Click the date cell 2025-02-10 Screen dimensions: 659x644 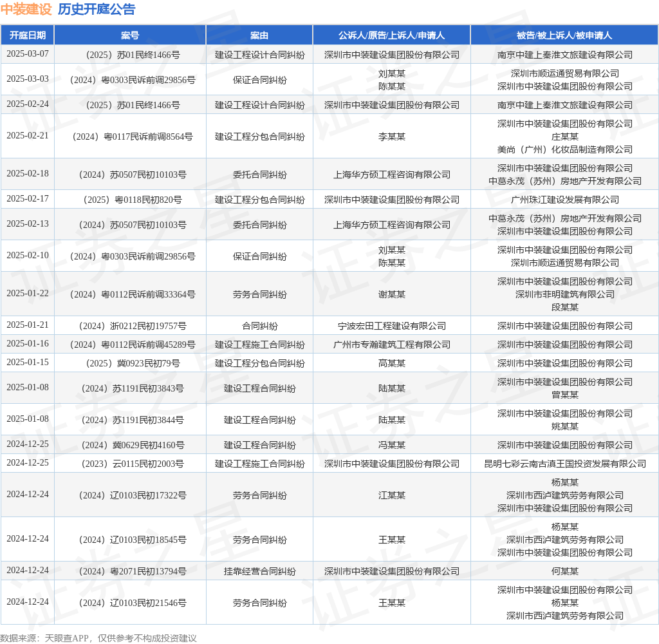(27, 255)
